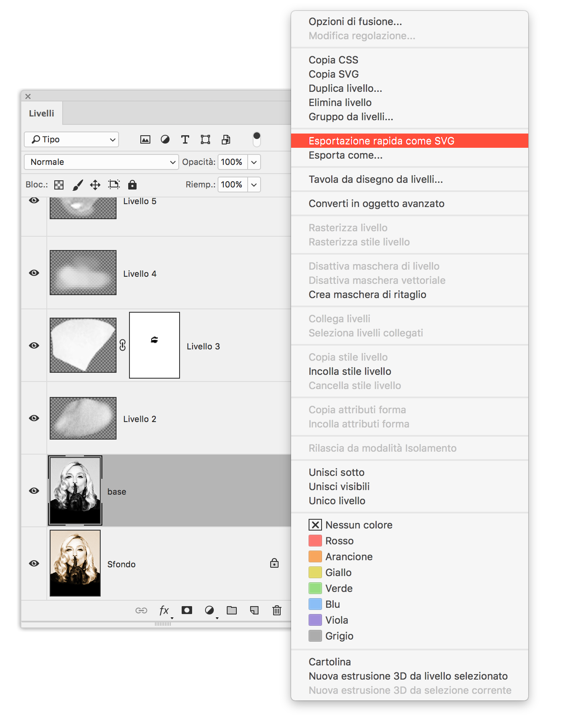Select the Livelli panel tab
The width and height of the screenshot is (588, 718).
tap(41, 114)
